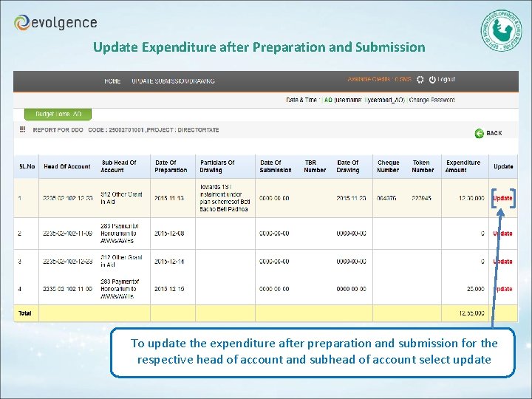Click the evolgence logo
Viewport: 532px width, 399px height.
pos(55,23)
